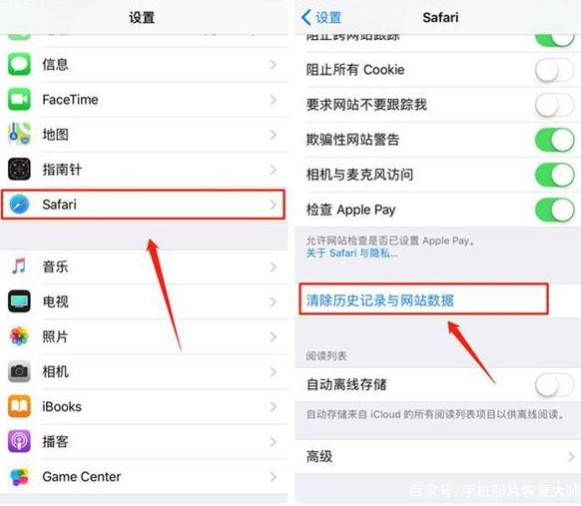This screenshot has height=506, width=581.
Task: Select the 电视 menu row
Action: tap(144, 302)
